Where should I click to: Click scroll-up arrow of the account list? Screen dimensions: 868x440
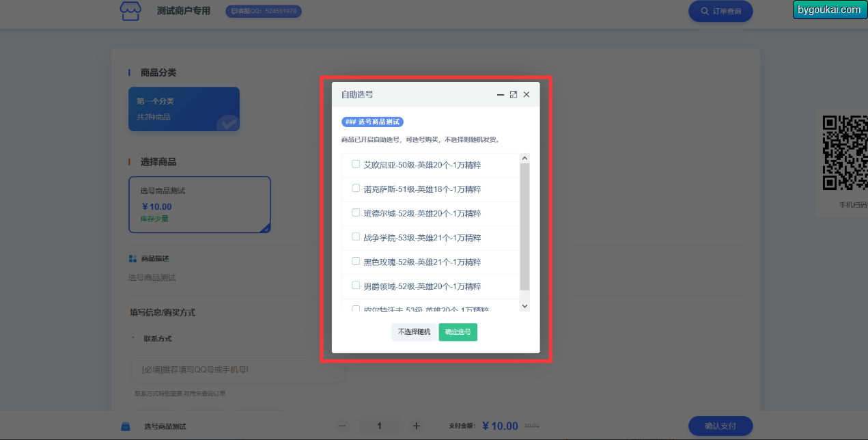point(524,159)
